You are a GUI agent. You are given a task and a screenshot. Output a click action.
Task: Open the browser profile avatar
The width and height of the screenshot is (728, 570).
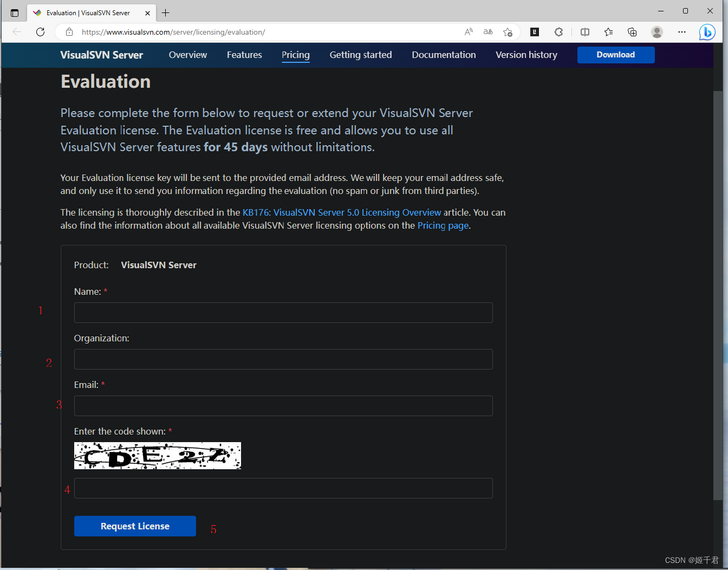tap(657, 32)
